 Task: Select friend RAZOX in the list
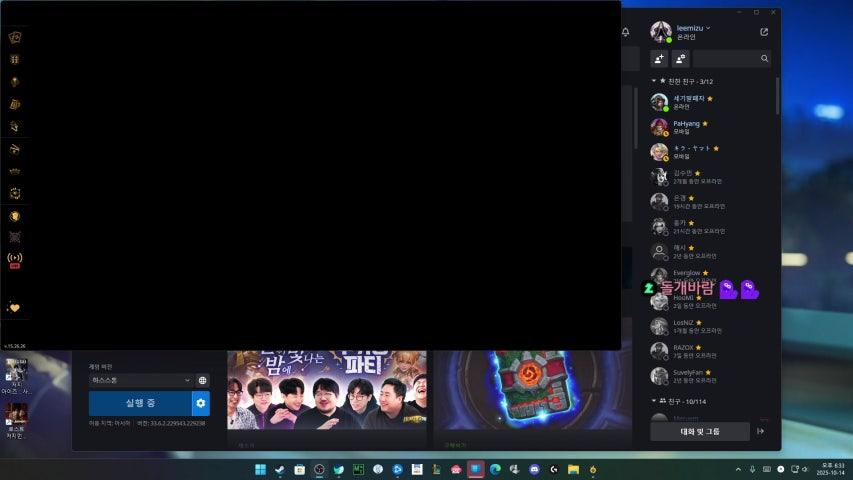point(710,352)
